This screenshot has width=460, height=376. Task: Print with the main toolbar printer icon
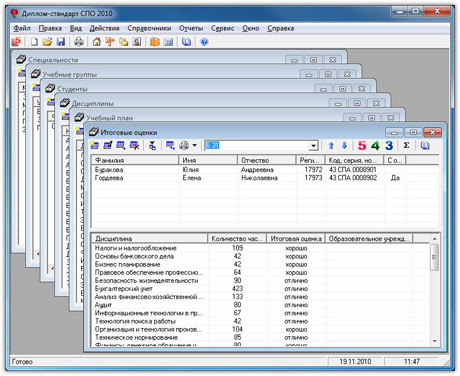[79, 42]
